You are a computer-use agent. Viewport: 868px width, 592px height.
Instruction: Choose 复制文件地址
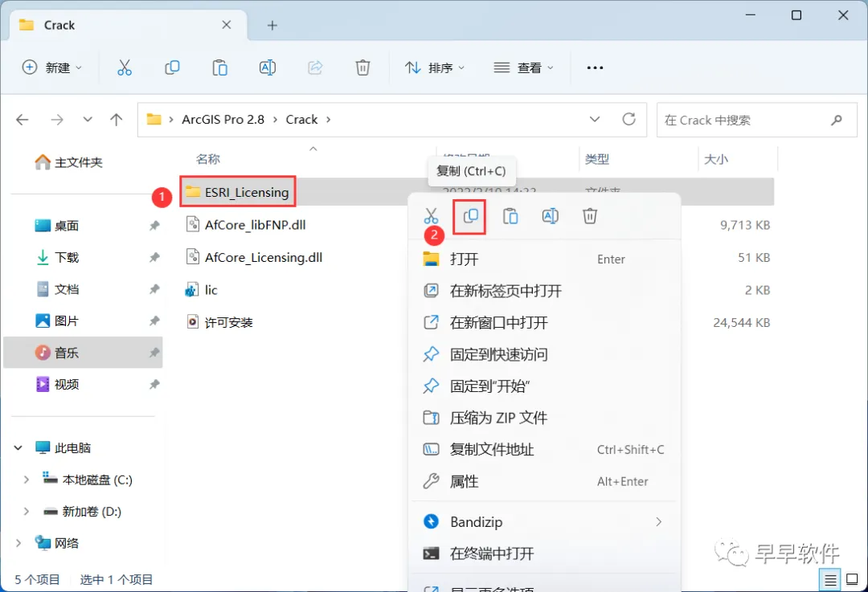point(544,450)
